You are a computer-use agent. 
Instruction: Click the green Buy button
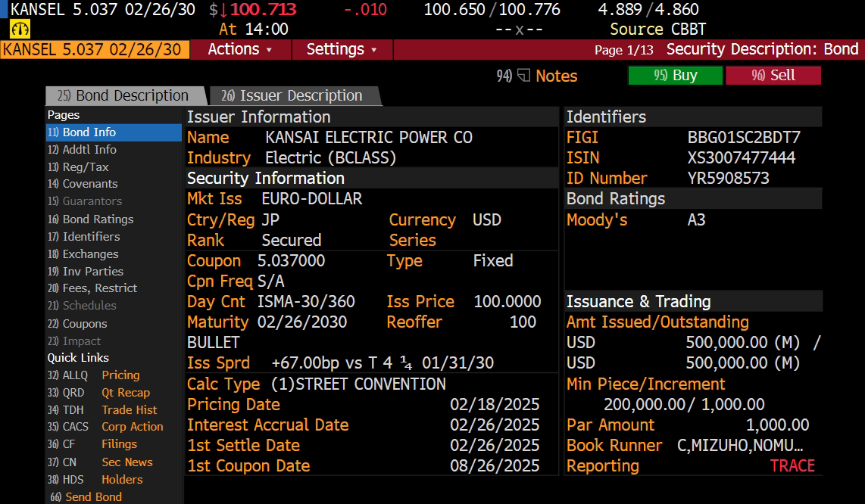coord(675,75)
